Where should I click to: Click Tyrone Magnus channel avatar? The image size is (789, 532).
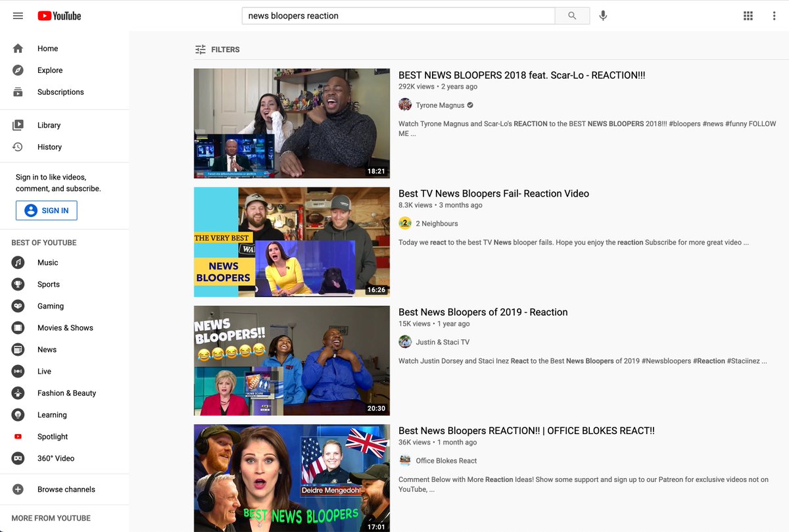[x=405, y=105]
